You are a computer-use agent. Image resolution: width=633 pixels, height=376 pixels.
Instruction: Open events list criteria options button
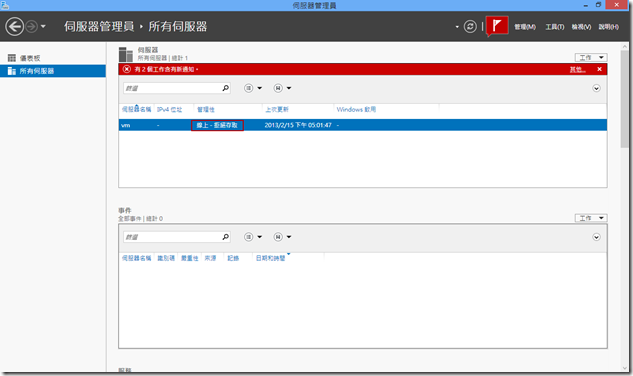click(x=249, y=237)
